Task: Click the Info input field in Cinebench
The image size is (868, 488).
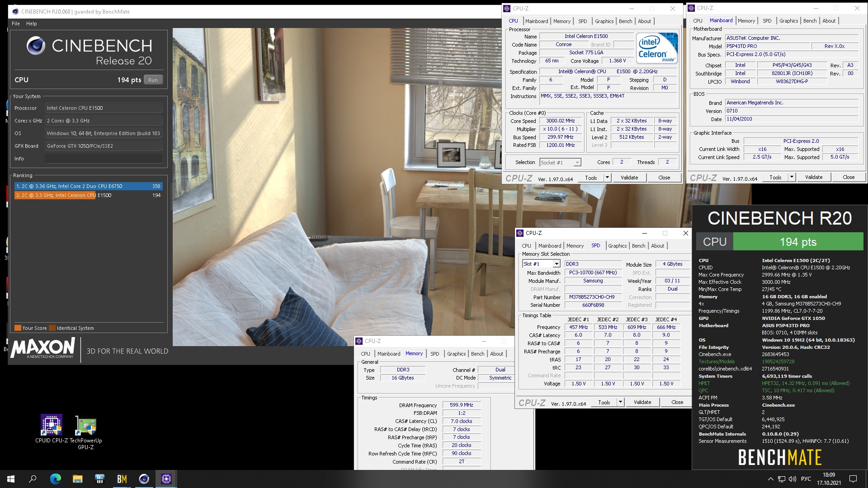Action: tap(104, 159)
